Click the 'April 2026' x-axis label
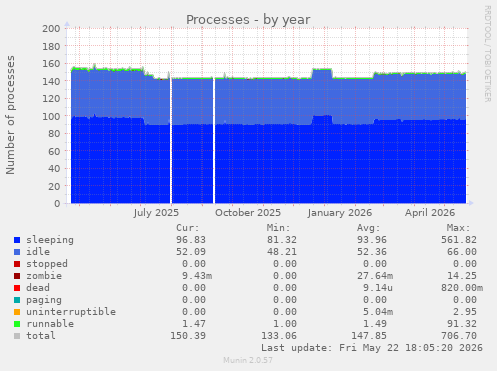Viewport: 497px width, 371px height. [430, 213]
